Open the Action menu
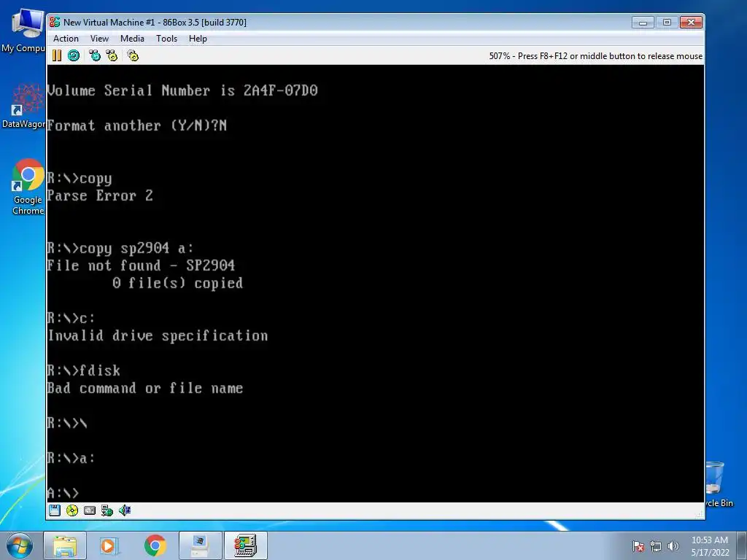Image resolution: width=747 pixels, height=560 pixels. pyautogui.click(x=66, y=39)
